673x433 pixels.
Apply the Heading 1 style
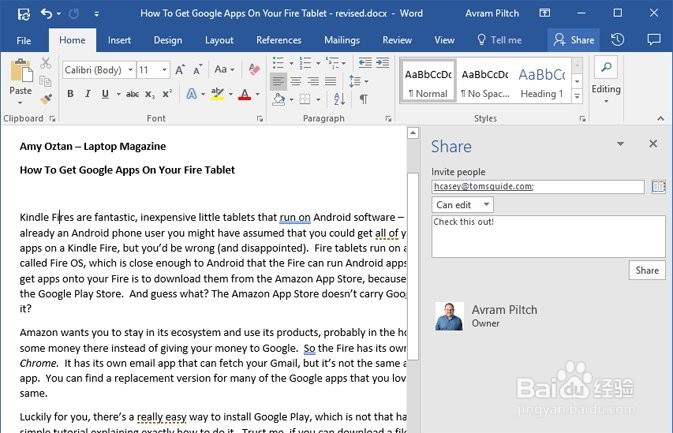click(x=542, y=82)
